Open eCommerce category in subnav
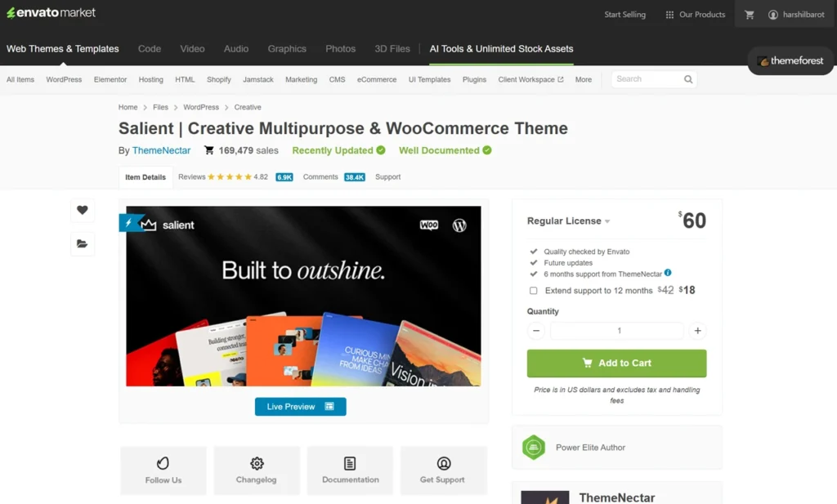This screenshot has width=837, height=504. click(x=377, y=79)
